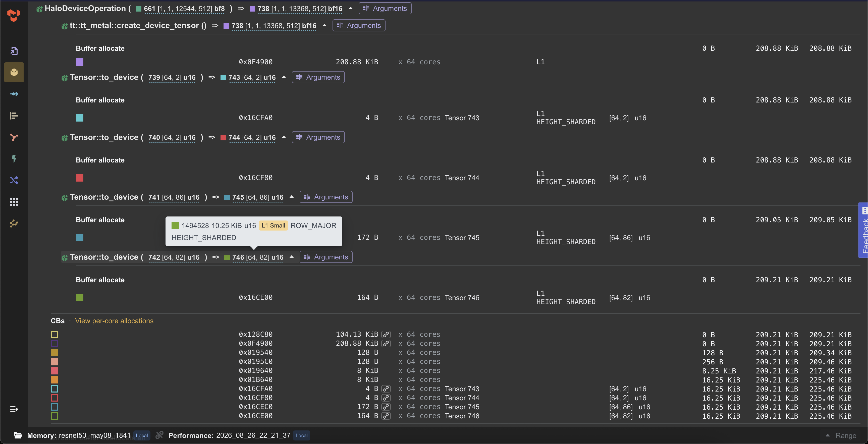
Task: Click tensor 661 input link
Action: coord(184,9)
